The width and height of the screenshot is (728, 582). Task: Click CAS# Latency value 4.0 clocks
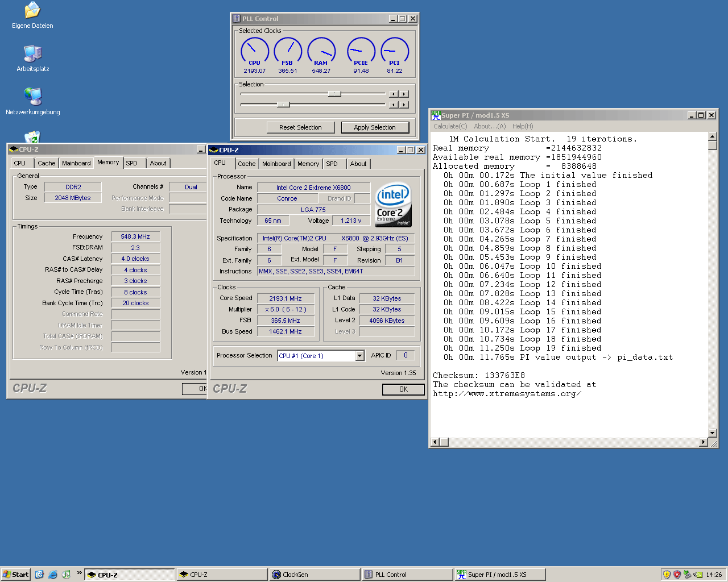135,259
